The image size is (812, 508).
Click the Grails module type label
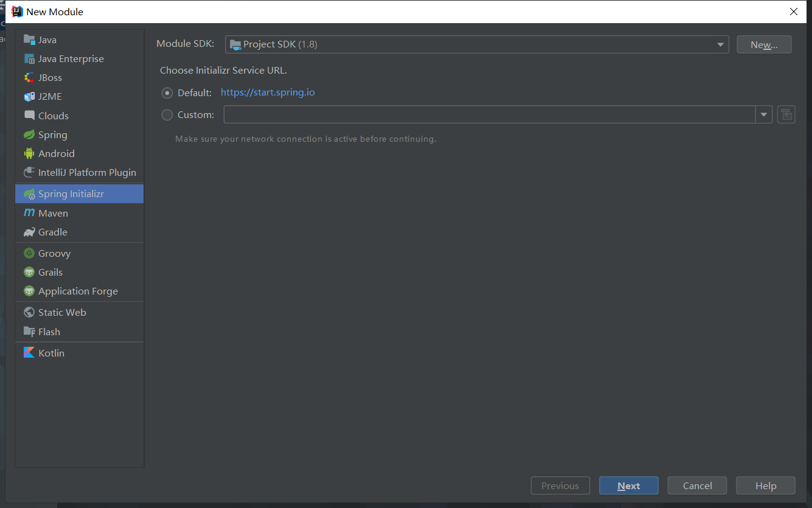pyautogui.click(x=50, y=273)
